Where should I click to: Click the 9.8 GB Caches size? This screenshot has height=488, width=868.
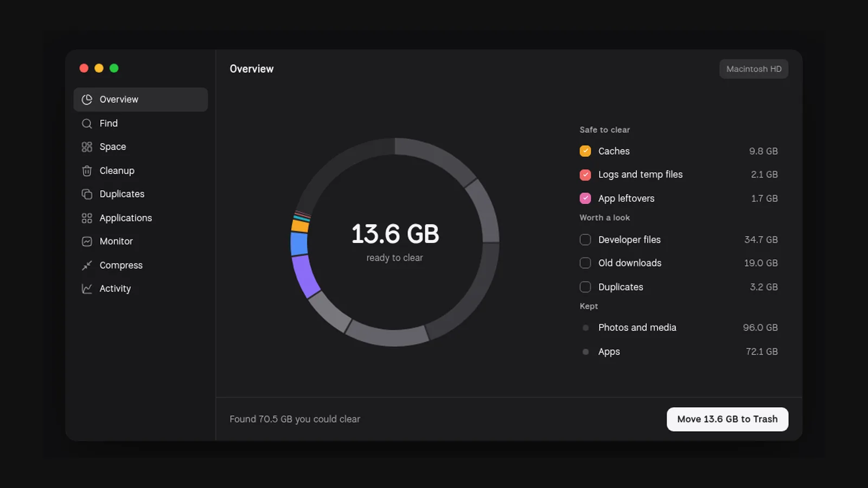(x=763, y=151)
